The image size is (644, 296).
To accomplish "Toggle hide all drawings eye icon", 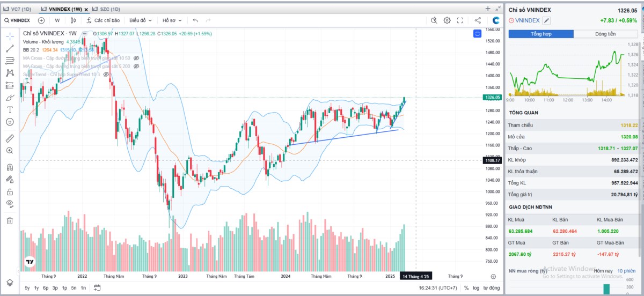I will point(10,203).
